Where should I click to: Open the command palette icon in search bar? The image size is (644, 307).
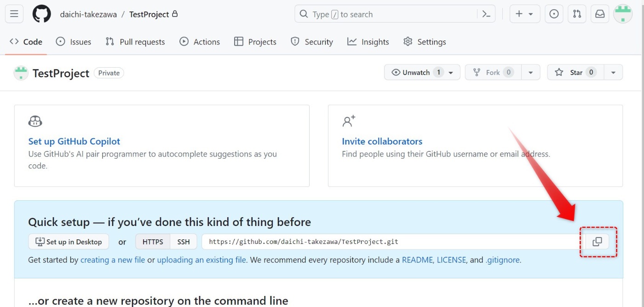click(x=486, y=14)
